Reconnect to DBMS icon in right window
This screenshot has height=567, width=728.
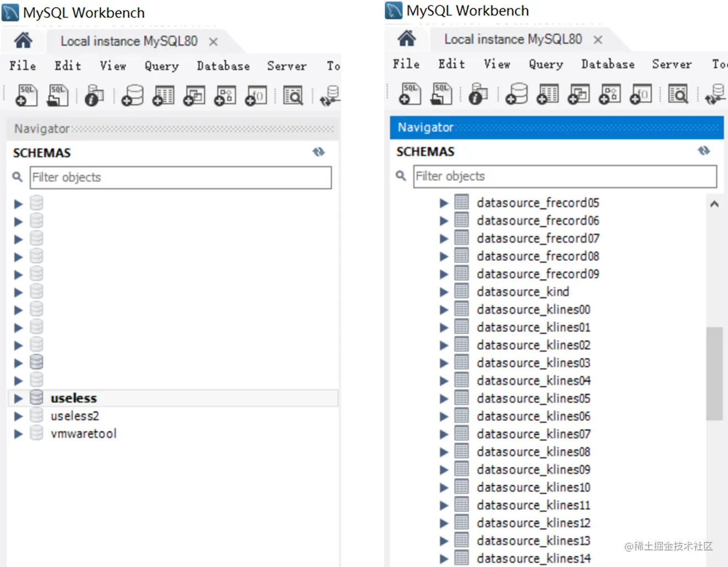716,93
